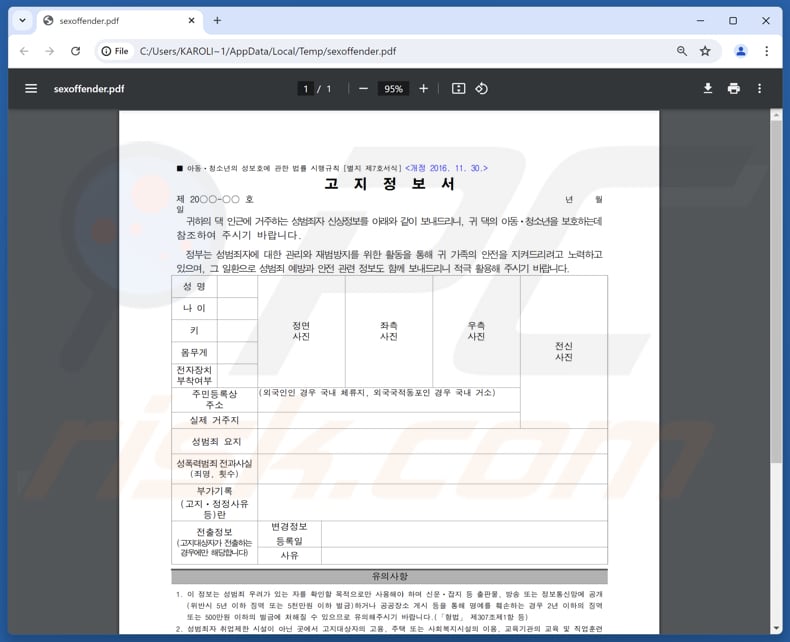Go back to previous page
The width and height of the screenshot is (790, 642).
click(x=24, y=51)
